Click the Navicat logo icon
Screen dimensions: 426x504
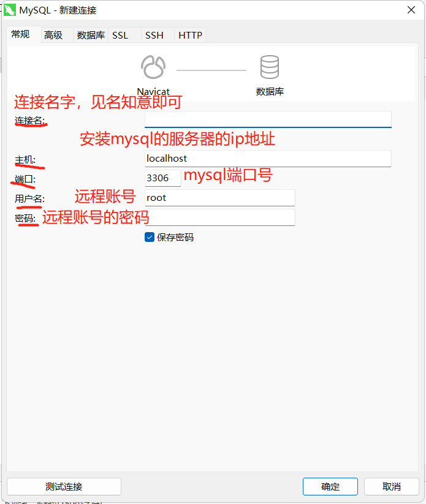pyautogui.click(x=153, y=67)
